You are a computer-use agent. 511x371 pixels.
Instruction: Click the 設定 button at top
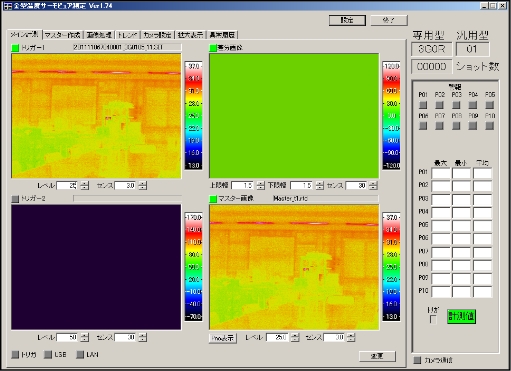click(x=347, y=20)
